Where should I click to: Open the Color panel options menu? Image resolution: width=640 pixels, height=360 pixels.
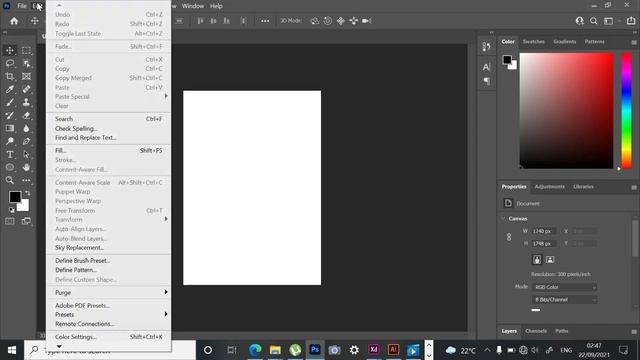634,42
